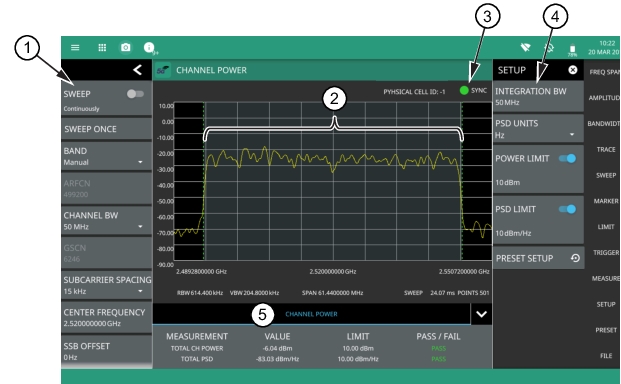Image resolution: width=621 pixels, height=384 pixels.
Task: Click the 2.5507200000 GHz stop frequency label
Action: (464, 272)
